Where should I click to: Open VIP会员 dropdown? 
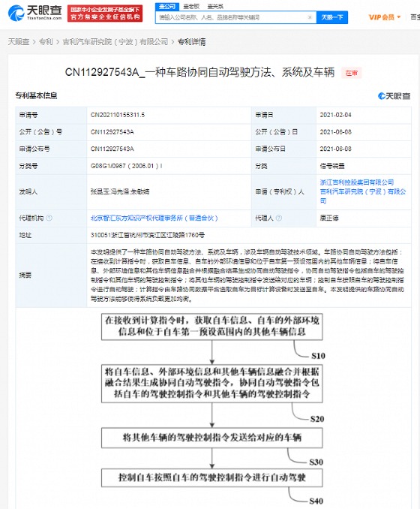point(384,17)
